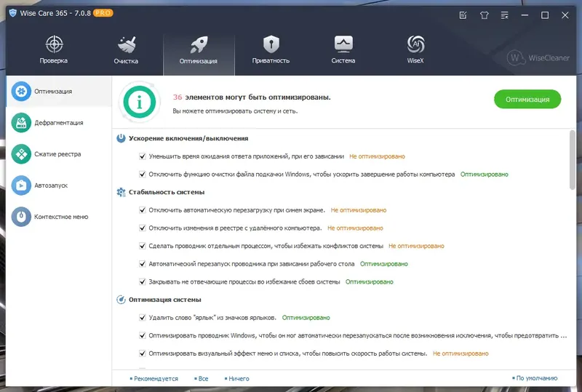Toggle Отключить изменения в реестре checkbox
582x392 pixels.
click(142, 228)
